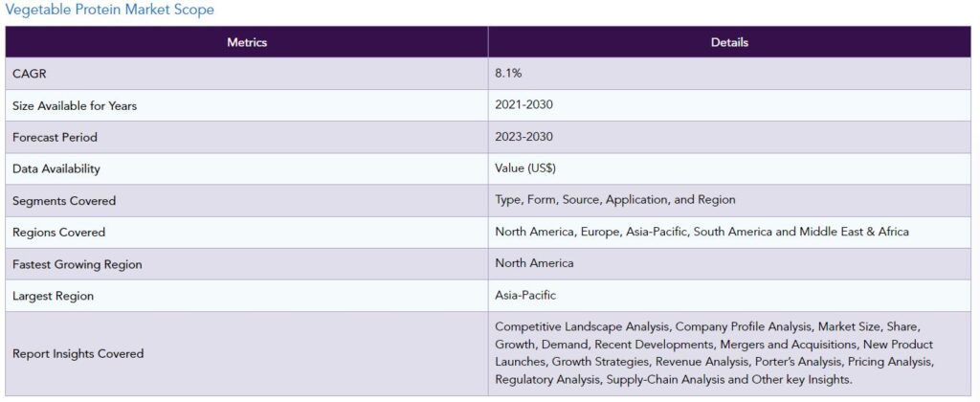Click the 8.1% CAGR value

[509, 74]
